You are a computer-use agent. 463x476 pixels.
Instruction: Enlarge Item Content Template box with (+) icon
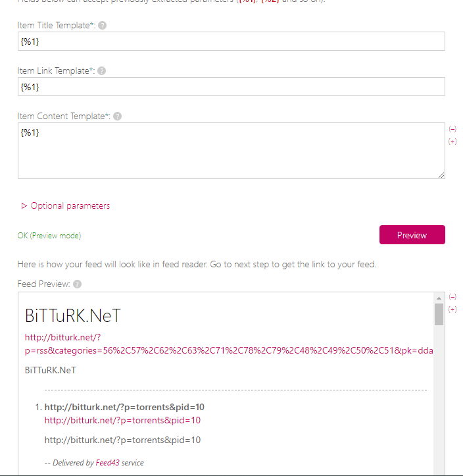tap(452, 142)
